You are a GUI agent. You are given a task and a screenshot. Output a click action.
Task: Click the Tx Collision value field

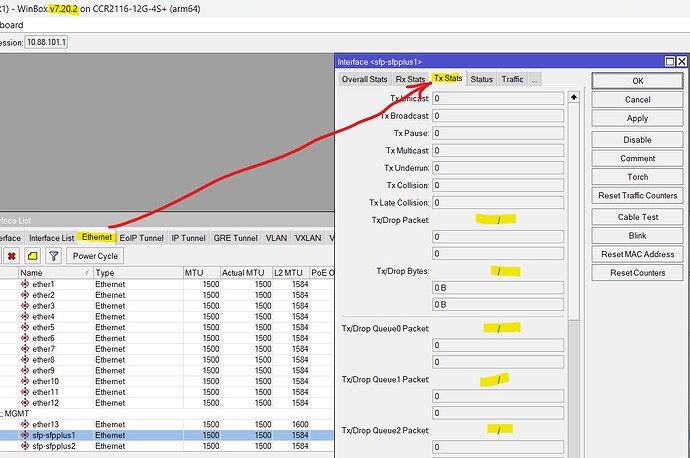(x=498, y=185)
